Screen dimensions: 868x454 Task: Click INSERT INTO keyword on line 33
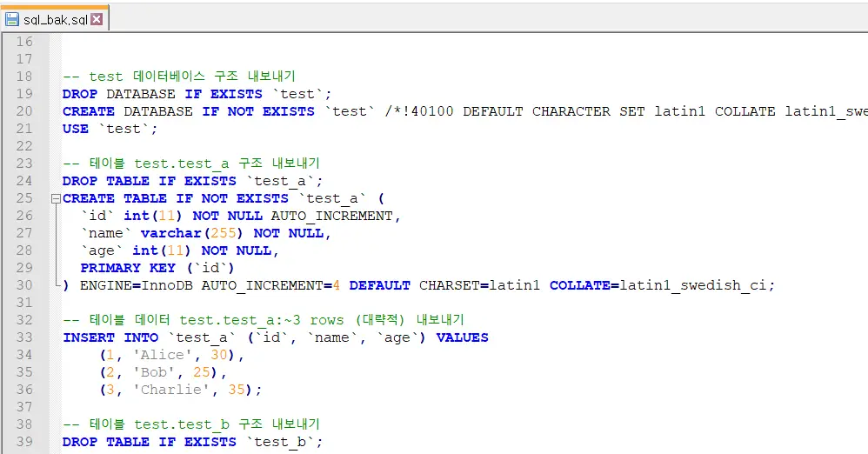(x=110, y=337)
